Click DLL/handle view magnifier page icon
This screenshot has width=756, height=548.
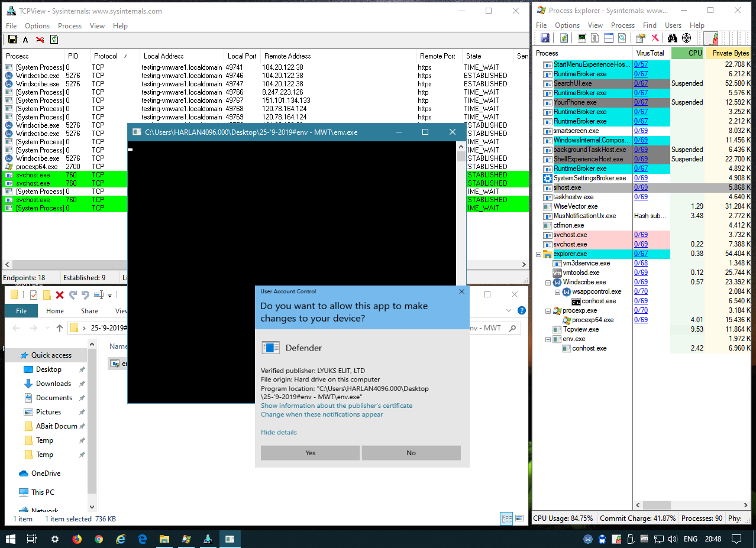pos(622,38)
